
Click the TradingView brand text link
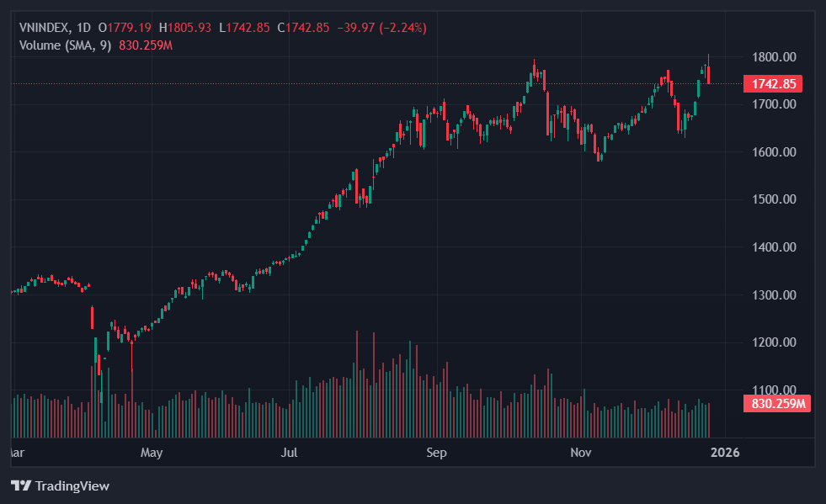pos(72,485)
